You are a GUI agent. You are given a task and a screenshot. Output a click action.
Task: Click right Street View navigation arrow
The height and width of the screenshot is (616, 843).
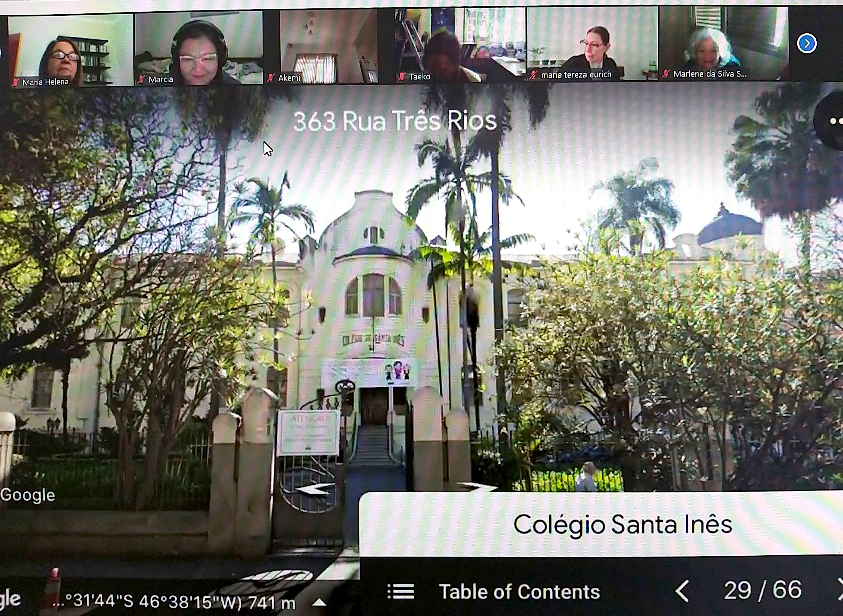pyautogui.click(x=478, y=486)
